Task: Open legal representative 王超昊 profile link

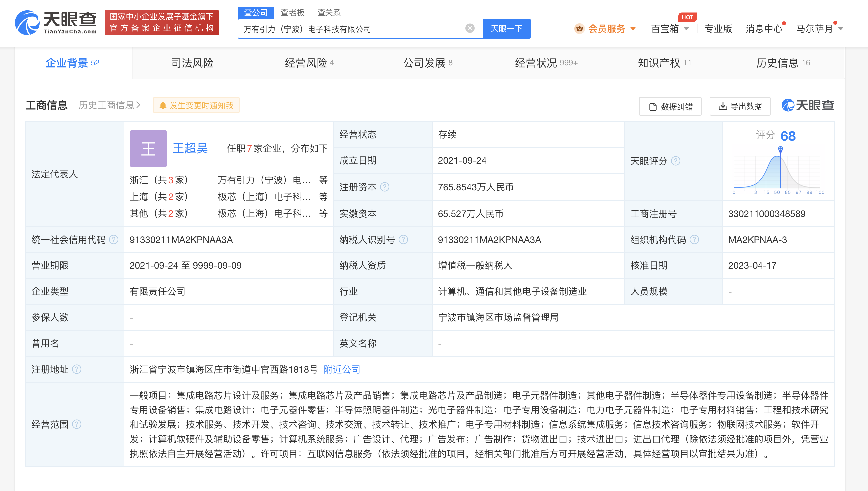Action: 190,148
